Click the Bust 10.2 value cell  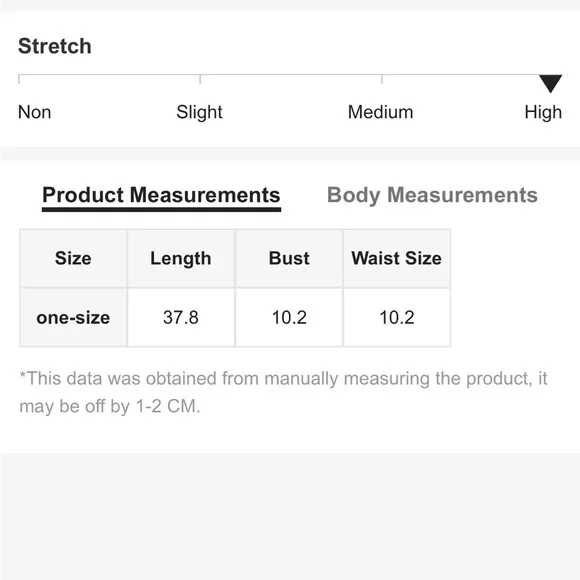[x=289, y=317]
